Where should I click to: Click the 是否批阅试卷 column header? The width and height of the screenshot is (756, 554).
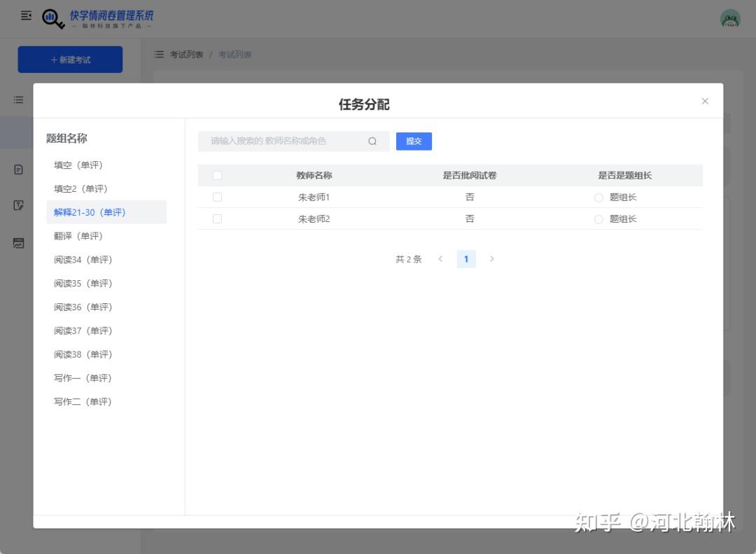(470, 176)
